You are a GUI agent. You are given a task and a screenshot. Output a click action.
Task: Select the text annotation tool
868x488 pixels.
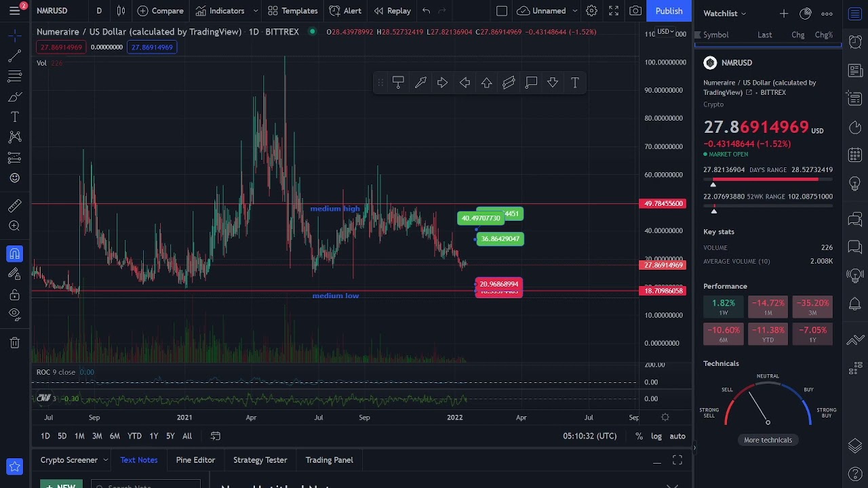coord(14,117)
